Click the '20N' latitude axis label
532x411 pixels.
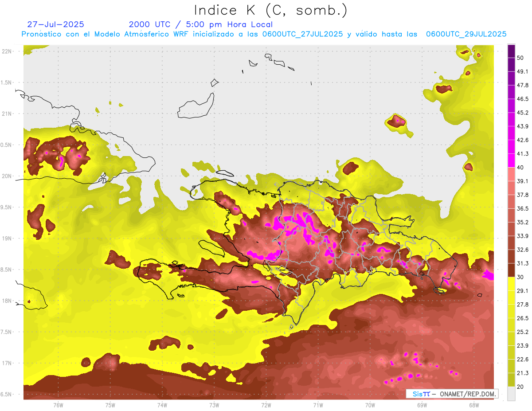coord(8,176)
